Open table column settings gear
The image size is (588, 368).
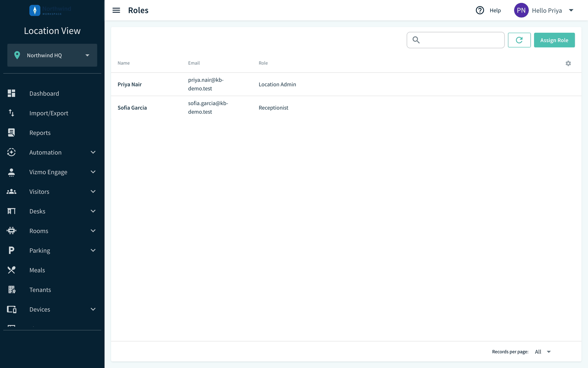point(568,63)
